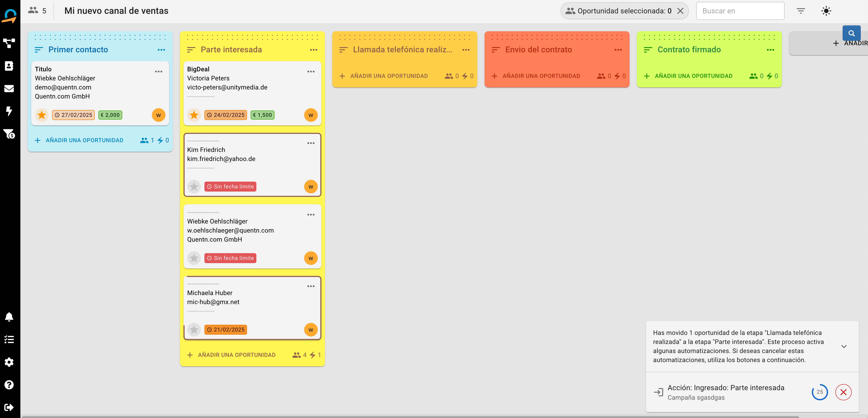Open the settings gear icon
868x418 pixels.
pos(9,362)
